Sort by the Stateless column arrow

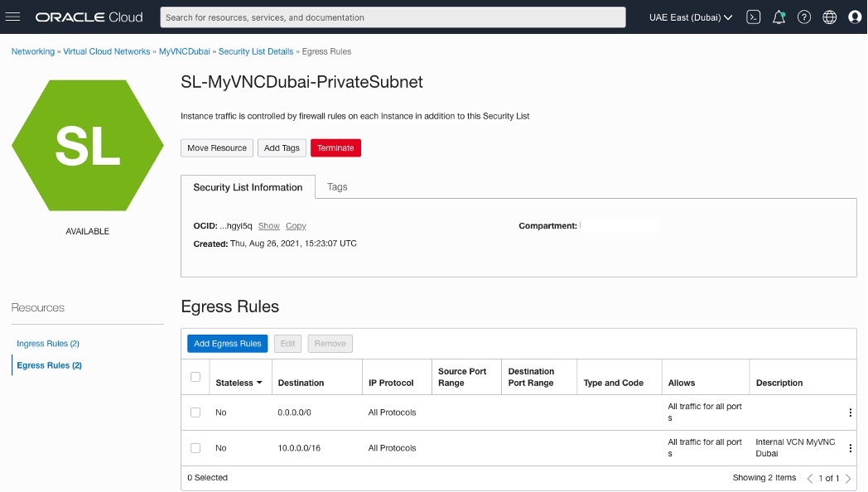tap(259, 383)
